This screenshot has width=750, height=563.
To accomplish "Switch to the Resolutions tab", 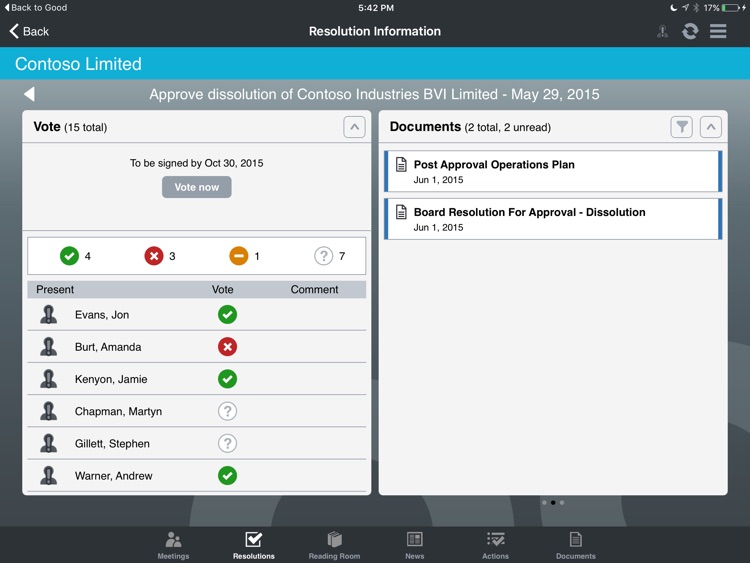I will [254, 545].
